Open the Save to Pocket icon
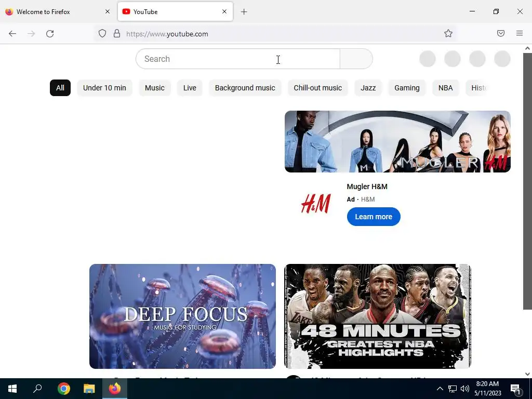This screenshot has height=399, width=532. pos(501,34)
